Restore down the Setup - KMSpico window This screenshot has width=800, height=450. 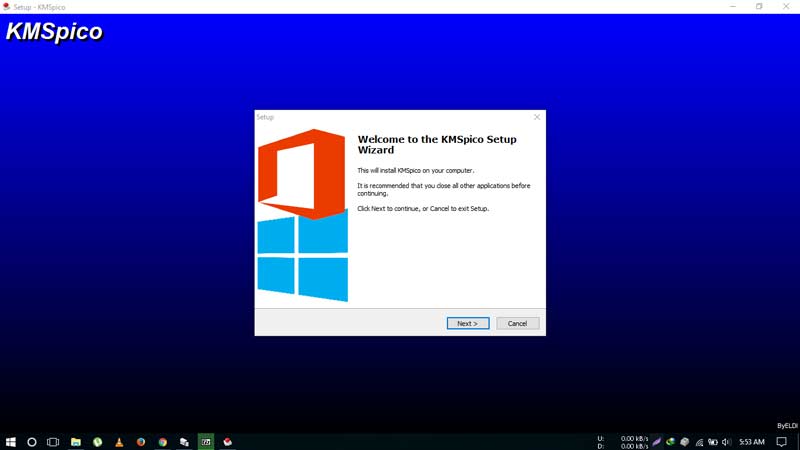click(x=759, y=7)
